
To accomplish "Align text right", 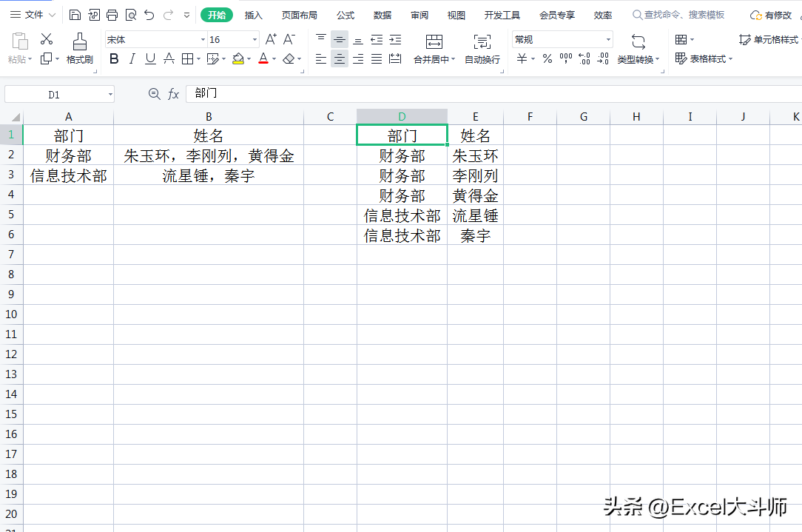I will tap(358, 59).
